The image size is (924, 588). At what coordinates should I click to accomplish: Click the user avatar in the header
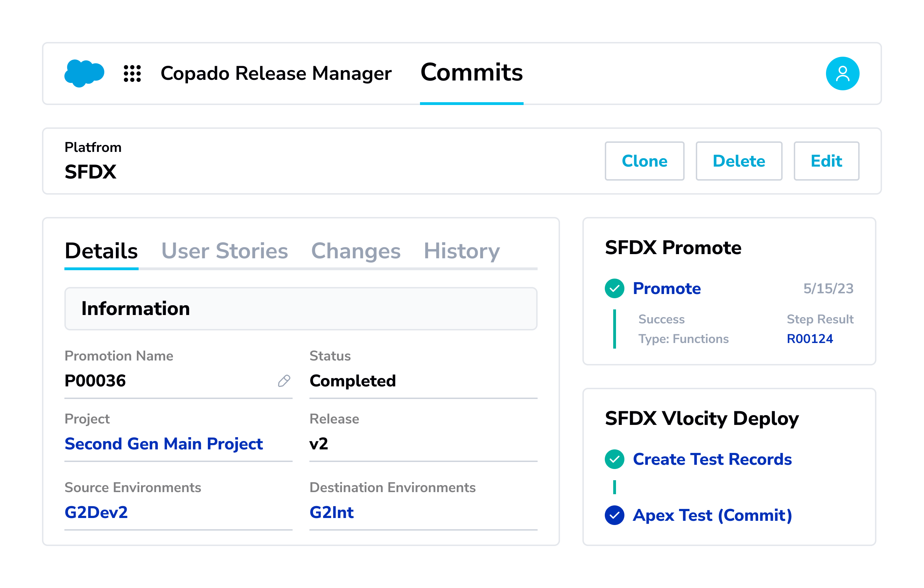843,73
